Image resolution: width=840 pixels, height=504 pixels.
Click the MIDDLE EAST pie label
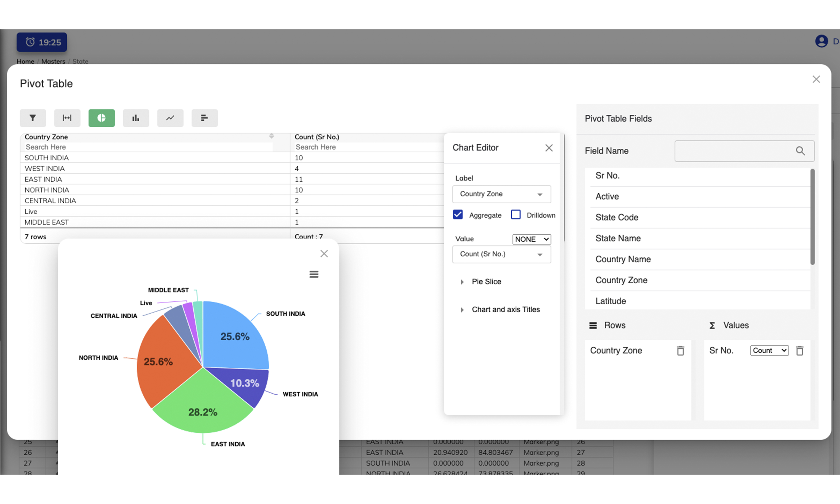coord(168,290)
